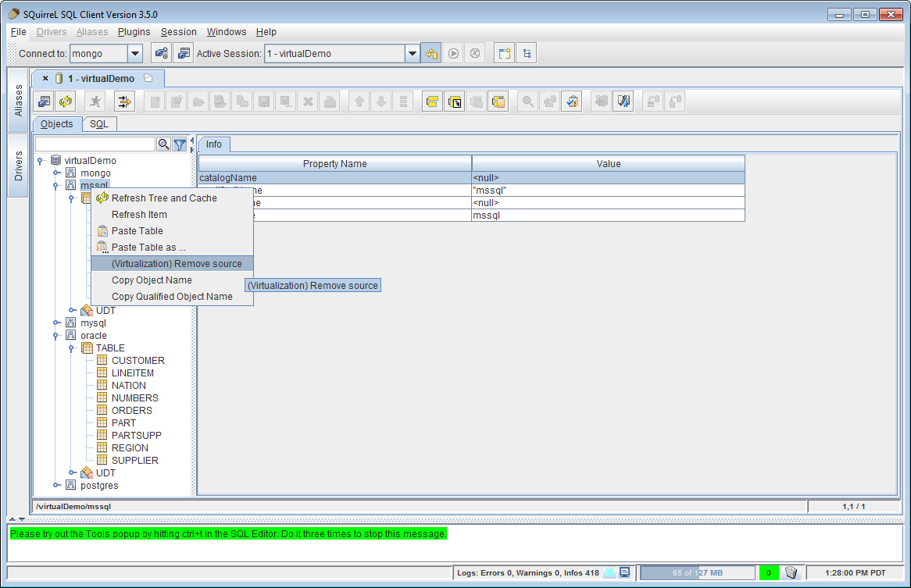Click the Value column header
This screenshot has height=588, width=911.
(x=609, y=164)
